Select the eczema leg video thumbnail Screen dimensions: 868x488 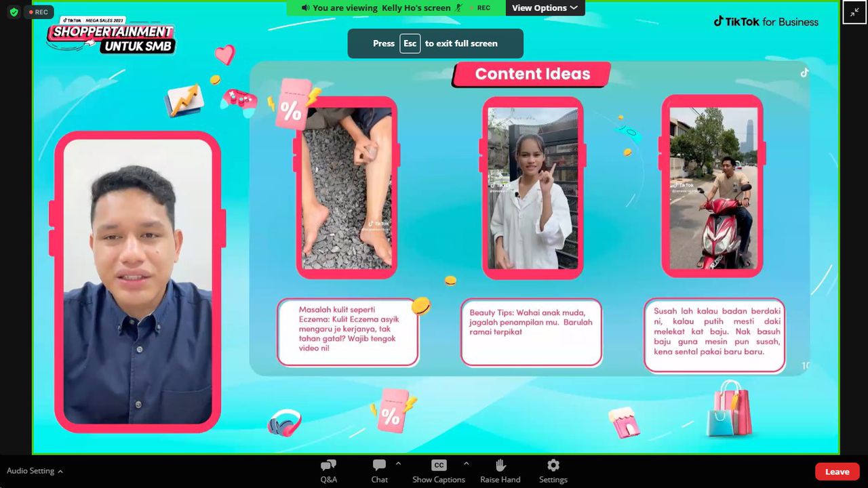pos(347,188)
